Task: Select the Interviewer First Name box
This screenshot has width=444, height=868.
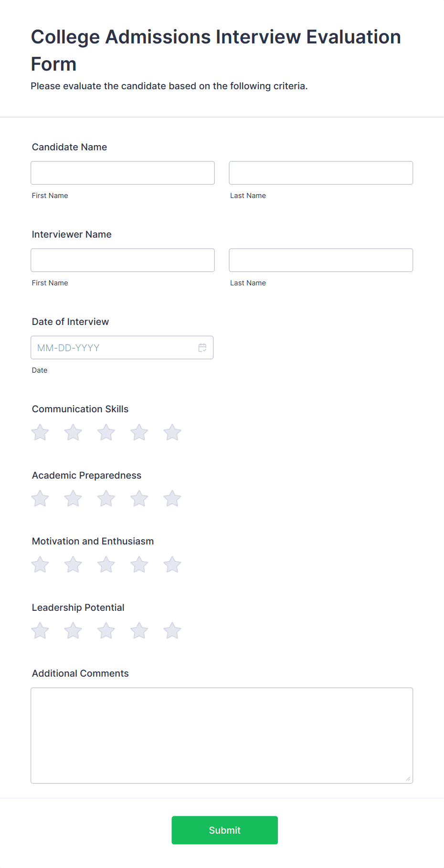Action: pyautogui.click(x=123, y=260)
